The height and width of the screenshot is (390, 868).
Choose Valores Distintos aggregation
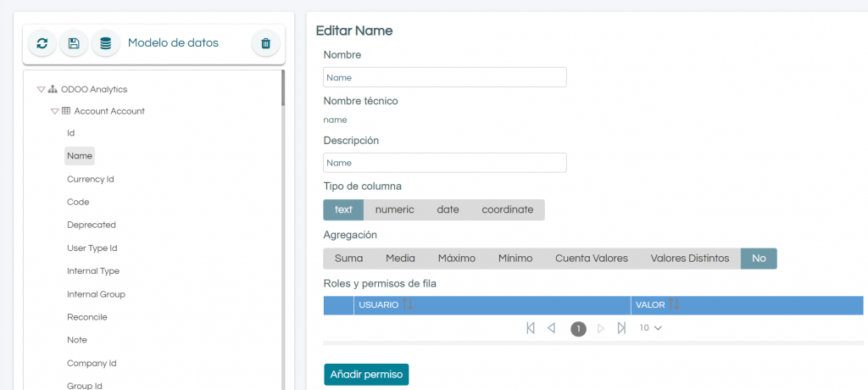[x=690, y=259]
